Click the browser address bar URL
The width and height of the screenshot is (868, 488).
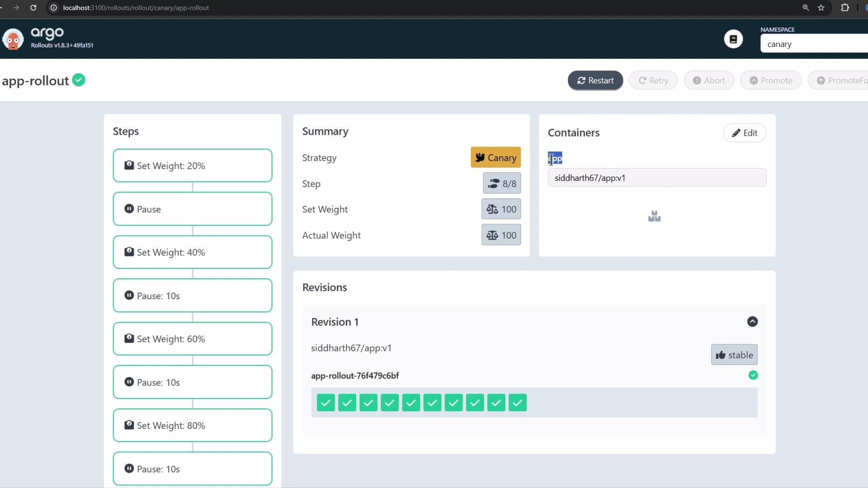(x=136, y=8)
